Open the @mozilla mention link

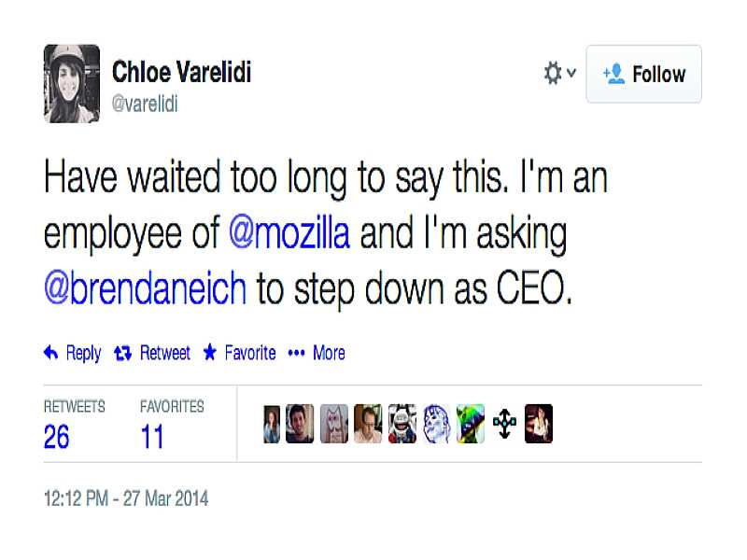pyautogui.click(x=289, y=233)
